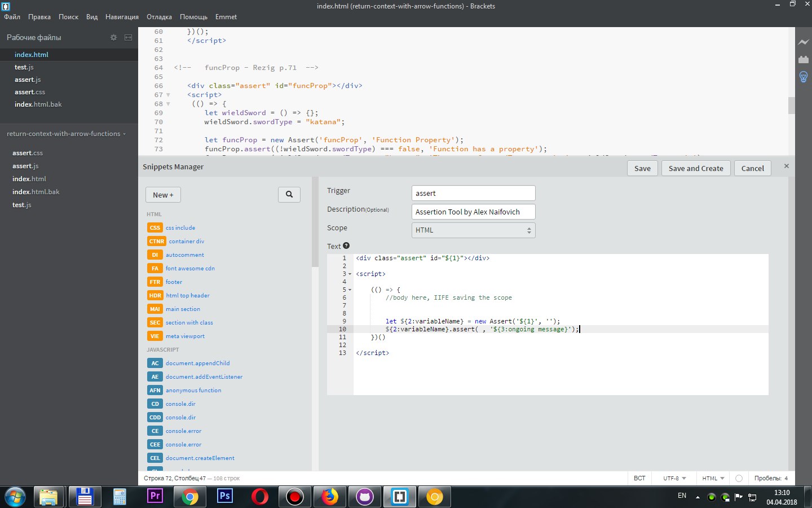Open return-context-with-arrow-functions project dropdown
This screenshot has height=508, width=812.
[66, 134]
